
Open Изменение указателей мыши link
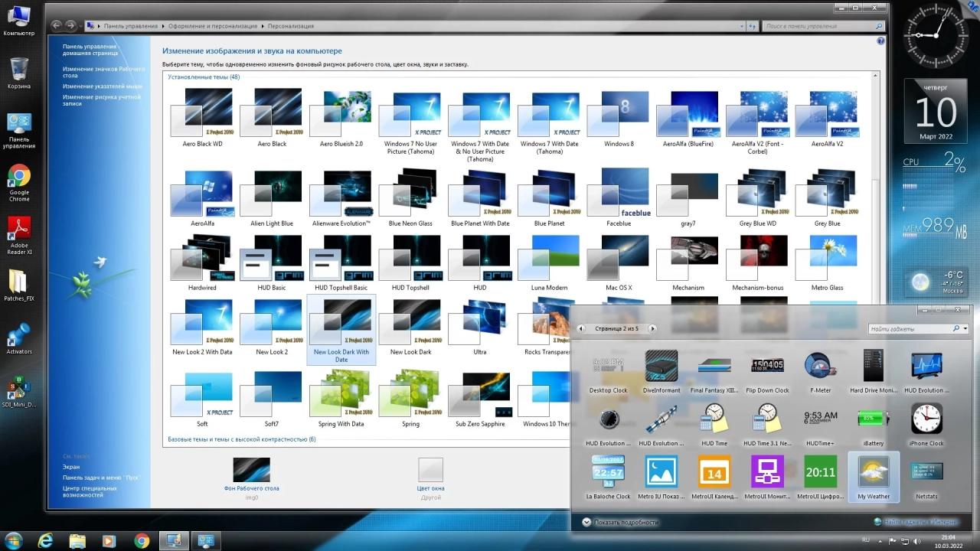pyautogui.click(x=103, y=86)
